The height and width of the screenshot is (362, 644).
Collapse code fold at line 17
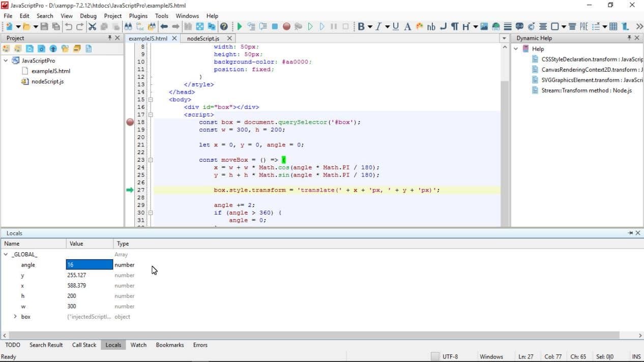click(x=150, y=115)
